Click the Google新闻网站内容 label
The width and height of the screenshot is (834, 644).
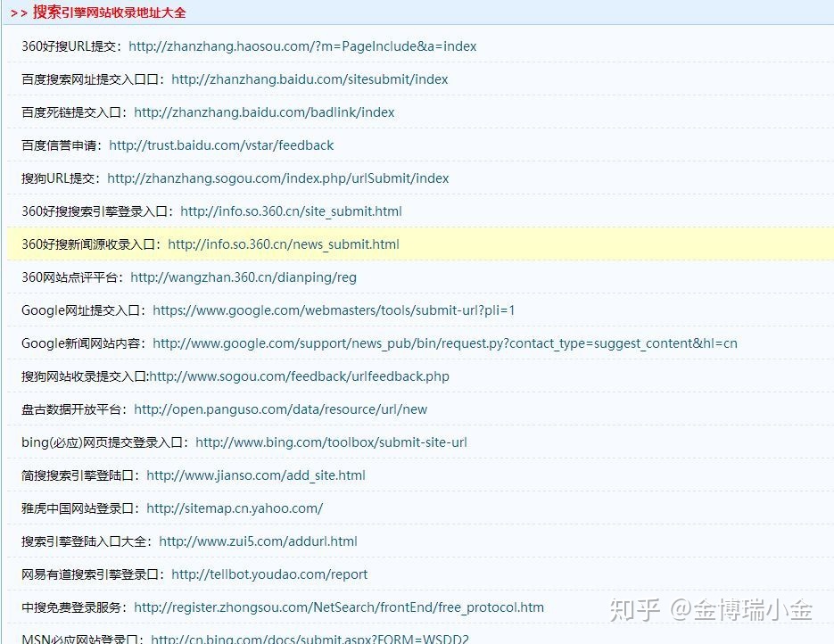point(81,343)
